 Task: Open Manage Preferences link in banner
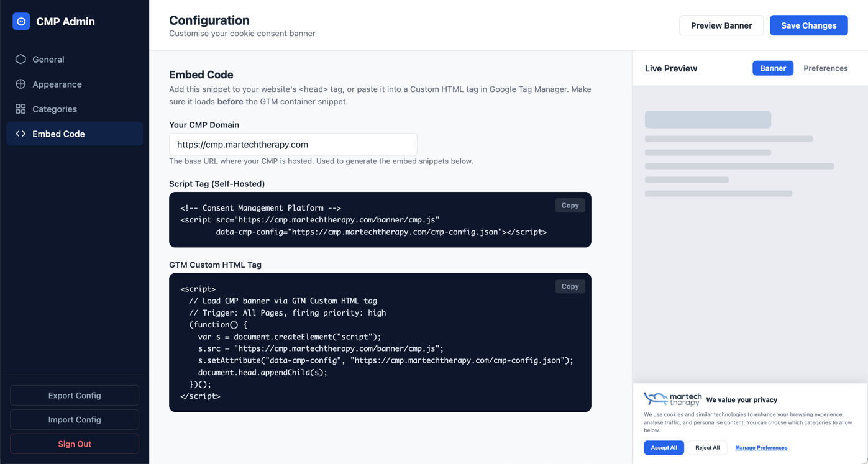click(x=761, y=448)
